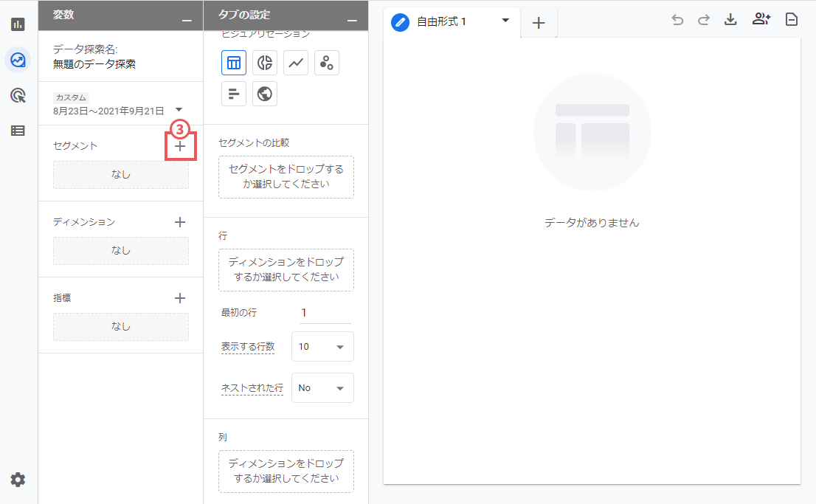Click the なし box under ディメンション

click(x=121, y=251)
